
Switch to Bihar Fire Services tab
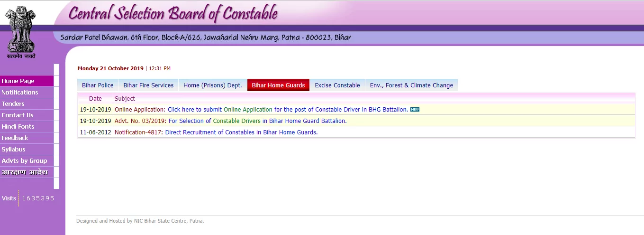pos(148,85)
